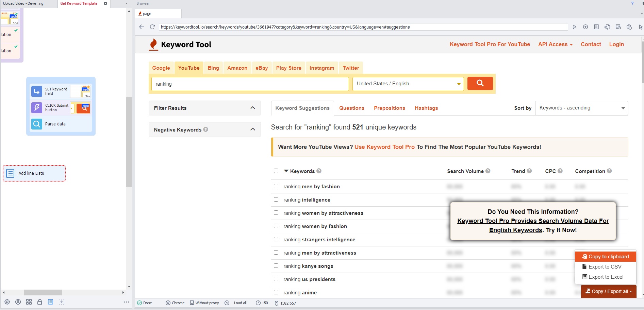Switch to Upload Video workflow tab

[x=23, y=3]
